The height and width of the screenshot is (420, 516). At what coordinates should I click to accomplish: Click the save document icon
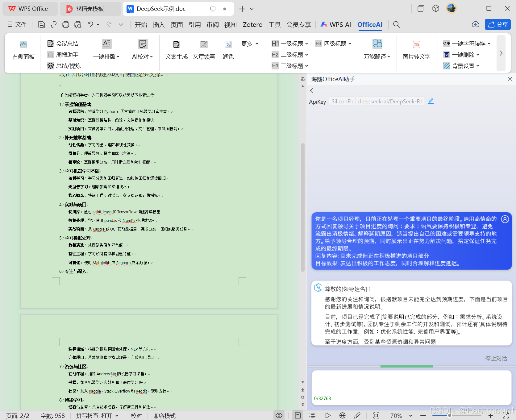click(42, 25)
